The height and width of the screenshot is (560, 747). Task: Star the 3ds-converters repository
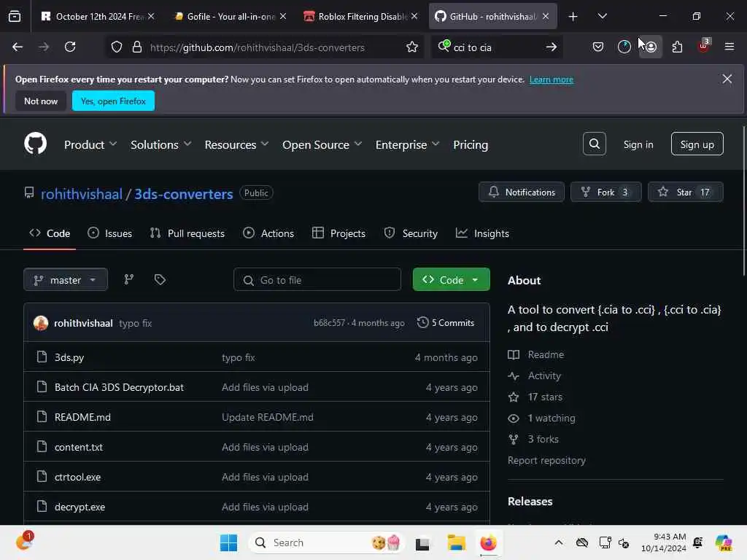685,192
